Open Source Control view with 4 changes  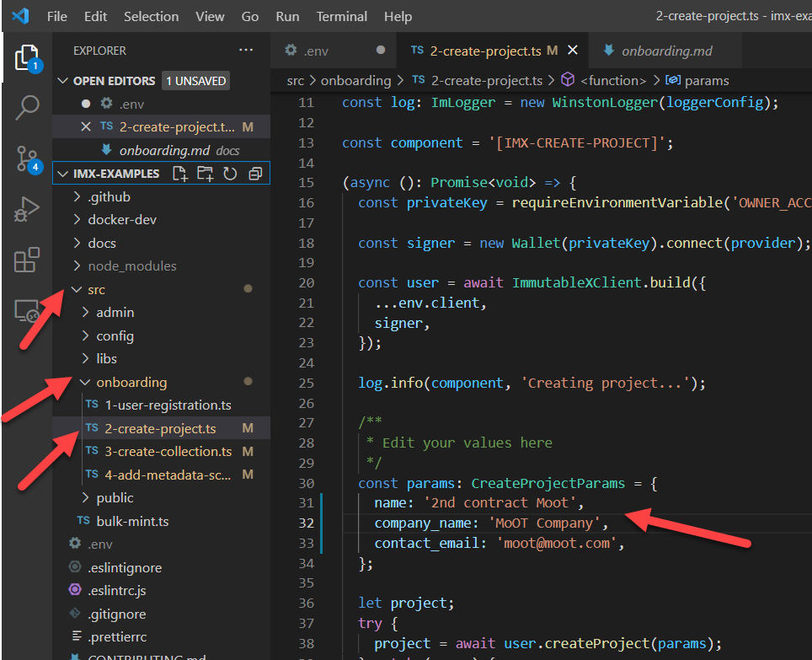[x=26, y=158]
